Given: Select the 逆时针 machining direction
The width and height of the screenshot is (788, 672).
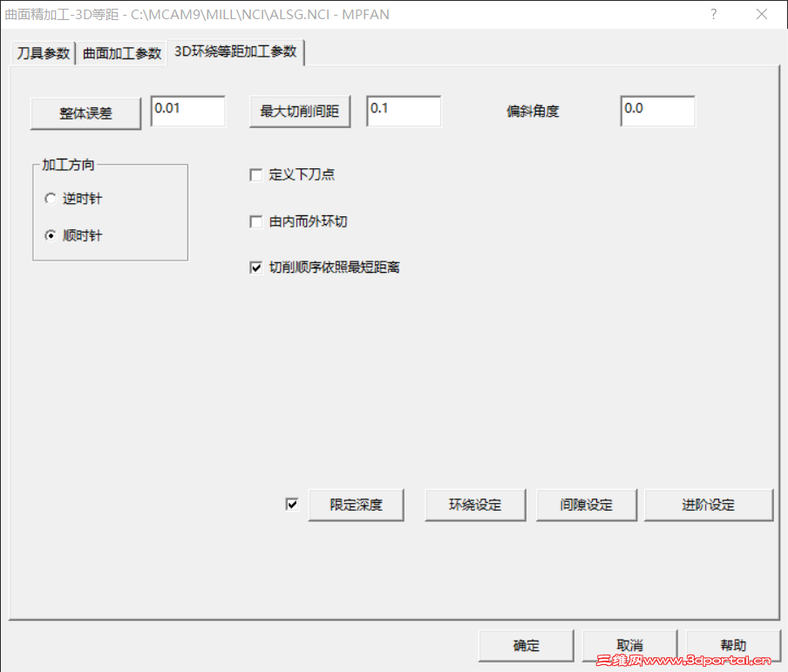Looking at the screenshot, I should (x=51, y=198).
